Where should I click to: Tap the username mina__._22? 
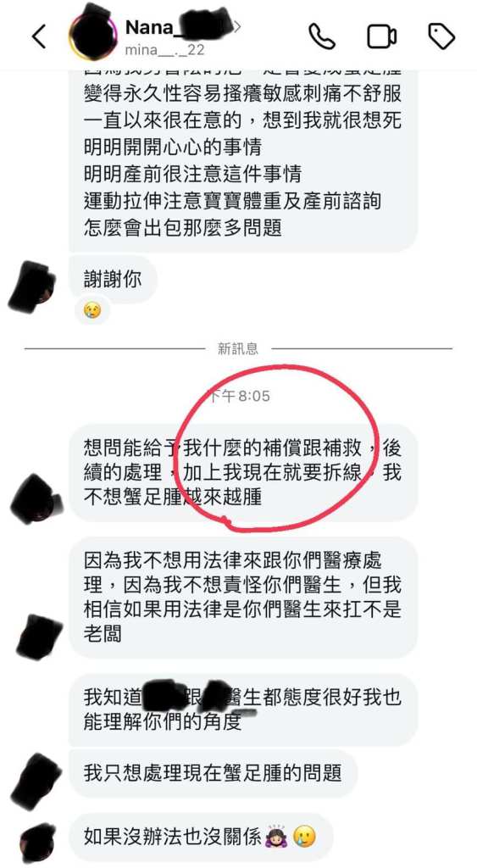click(x=165, y=50)
